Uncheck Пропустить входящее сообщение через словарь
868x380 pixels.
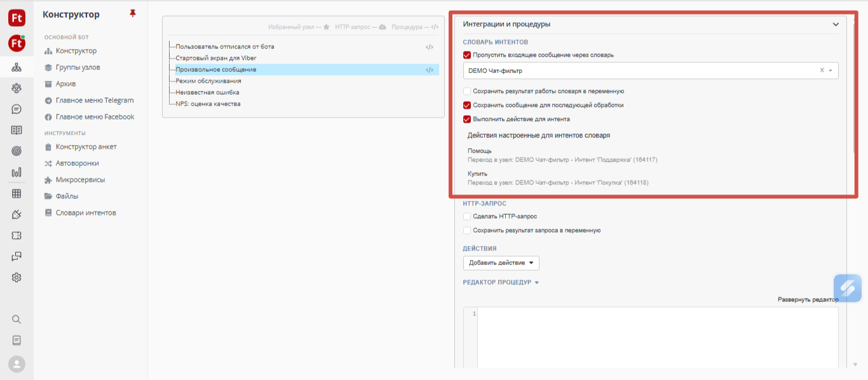(467, 55)
